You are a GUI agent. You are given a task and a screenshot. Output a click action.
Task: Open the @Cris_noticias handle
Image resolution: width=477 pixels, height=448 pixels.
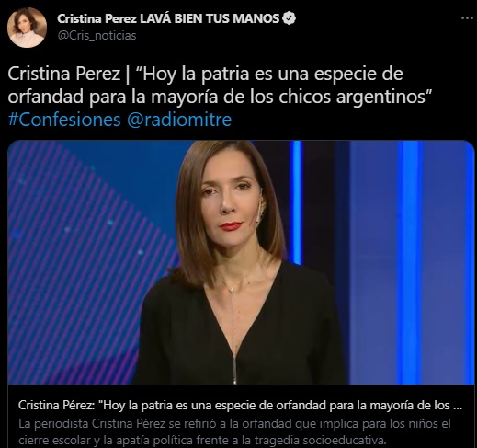(97, 36)
